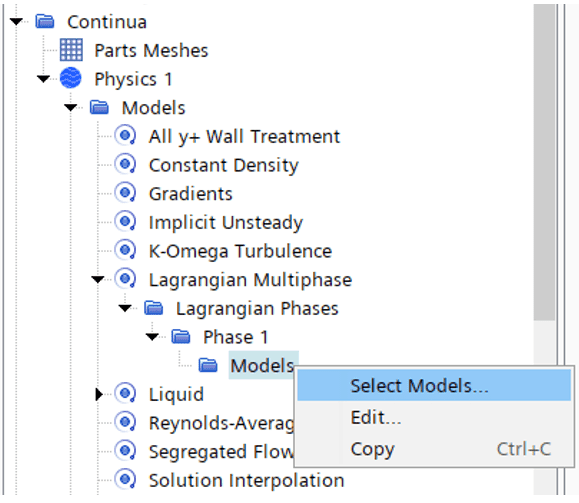Select the Gradients label

(x=191, y=194)
